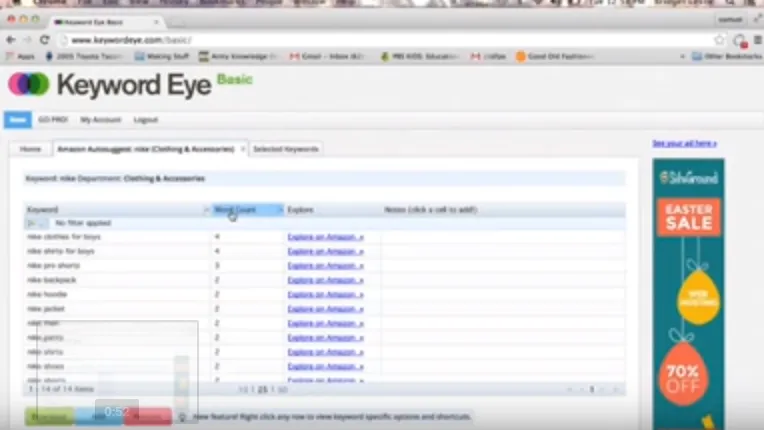The height and width of the screenshot is (430, 764).
Task: Click the SiteGround Easter Sale ad banner
Action: 688,294
